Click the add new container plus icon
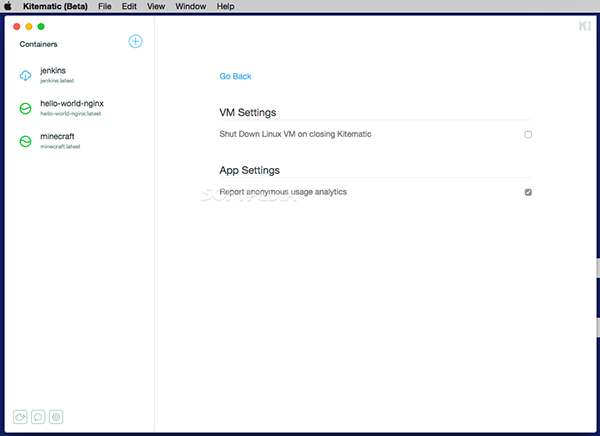The image size is (600, 436). click(136, 41)
